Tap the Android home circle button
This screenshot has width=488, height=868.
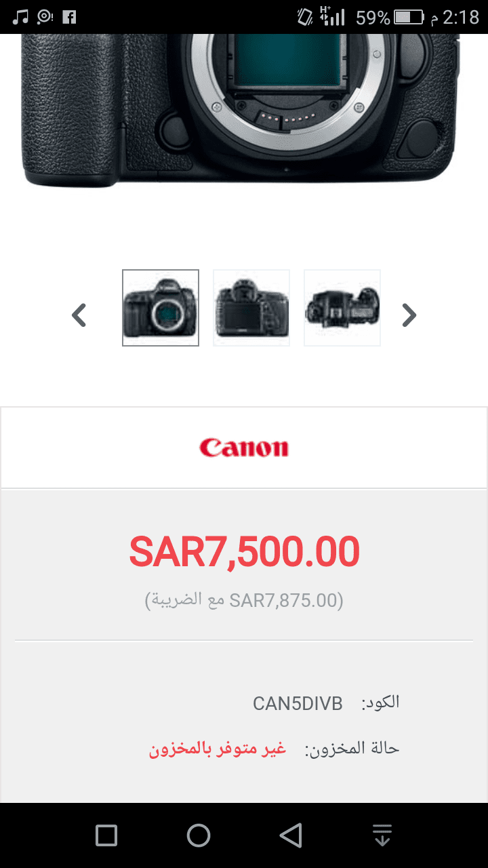(x=199, y=835)
